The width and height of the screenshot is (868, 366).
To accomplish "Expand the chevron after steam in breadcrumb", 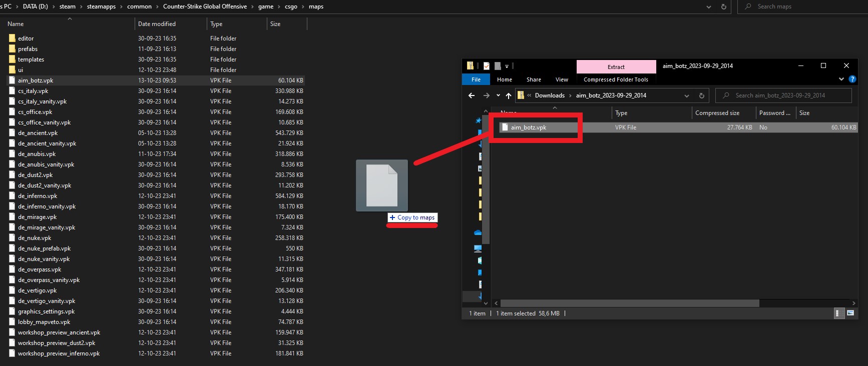I will coord(80,6).
